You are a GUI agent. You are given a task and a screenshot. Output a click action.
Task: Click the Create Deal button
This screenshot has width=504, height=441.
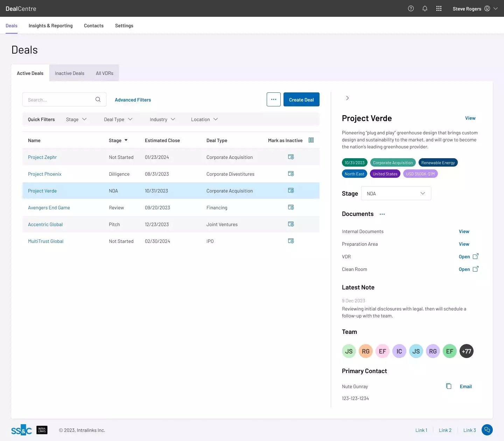tap(301, 100)
